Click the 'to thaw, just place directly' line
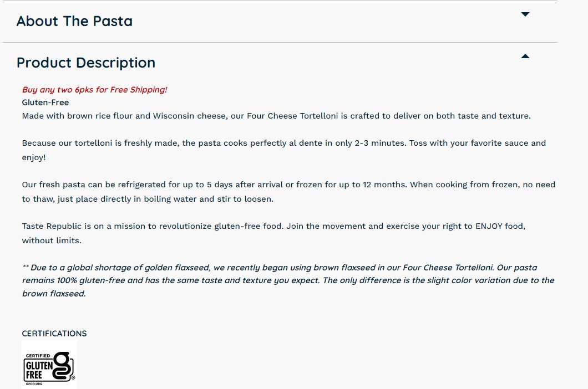 click(148, 199)
